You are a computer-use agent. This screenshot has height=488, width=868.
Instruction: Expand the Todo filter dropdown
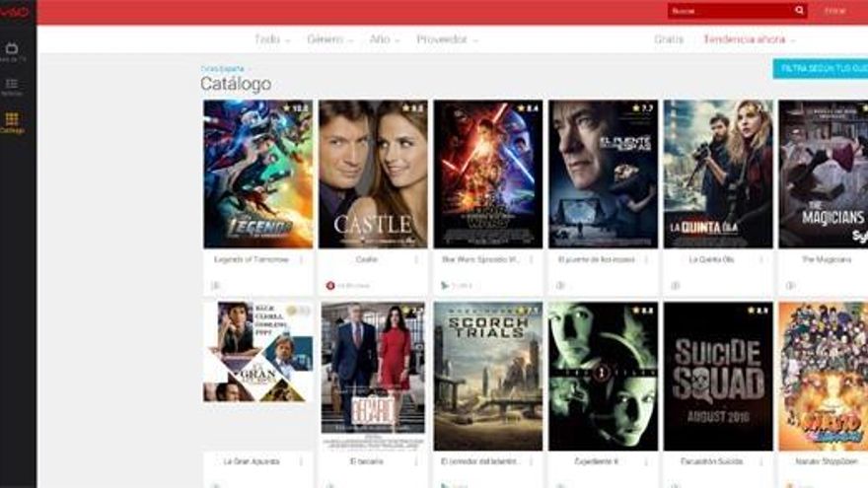point(272,39)
